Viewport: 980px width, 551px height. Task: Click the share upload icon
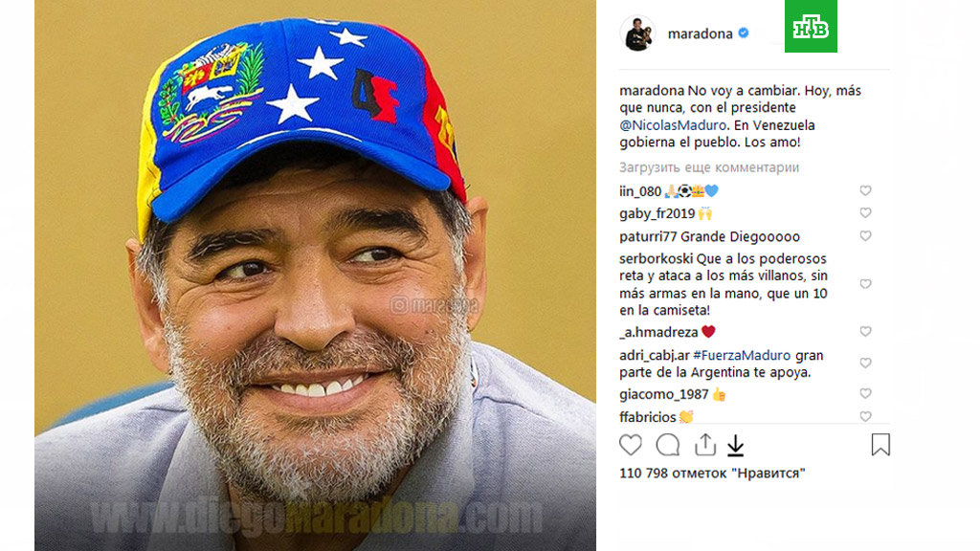click(x=705, y=444)
